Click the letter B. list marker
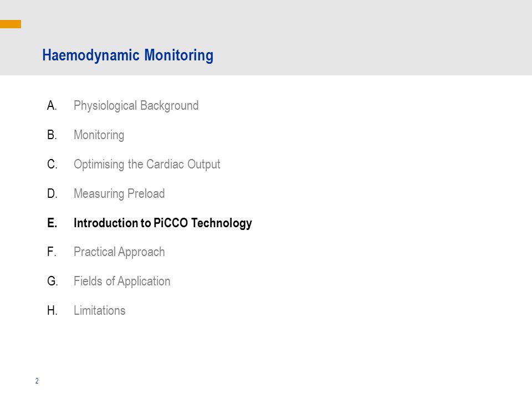Viewport: 532px width, 399px height. [52, 135]
